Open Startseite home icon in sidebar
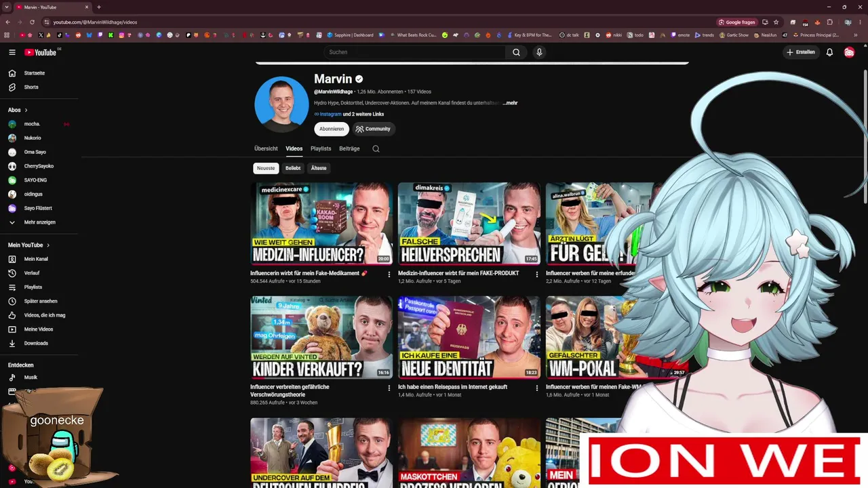Viewport: 868px width, 488px height. point(12,73)
